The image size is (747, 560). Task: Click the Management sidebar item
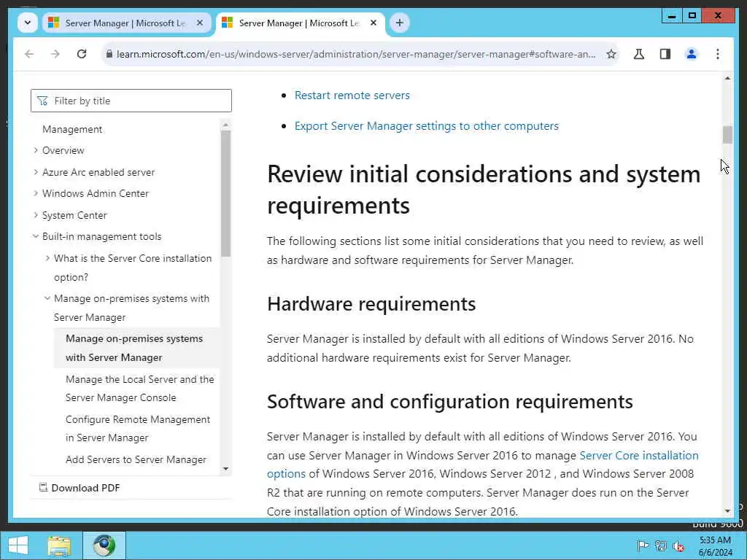(72, 129)
